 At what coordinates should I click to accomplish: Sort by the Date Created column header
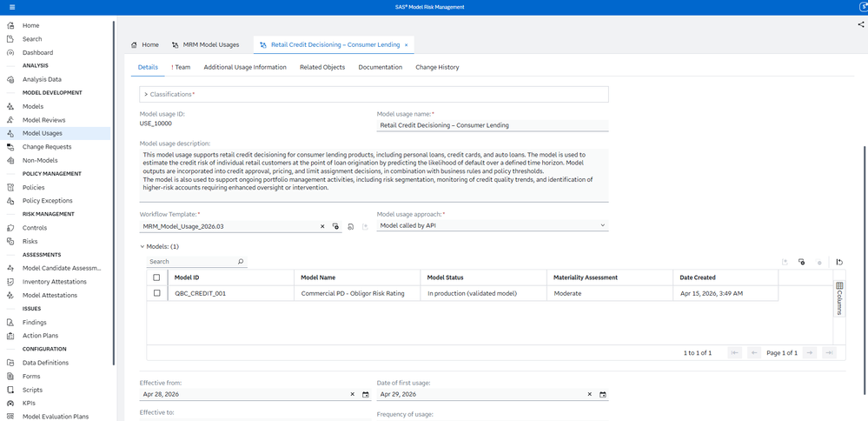point(726,277)
